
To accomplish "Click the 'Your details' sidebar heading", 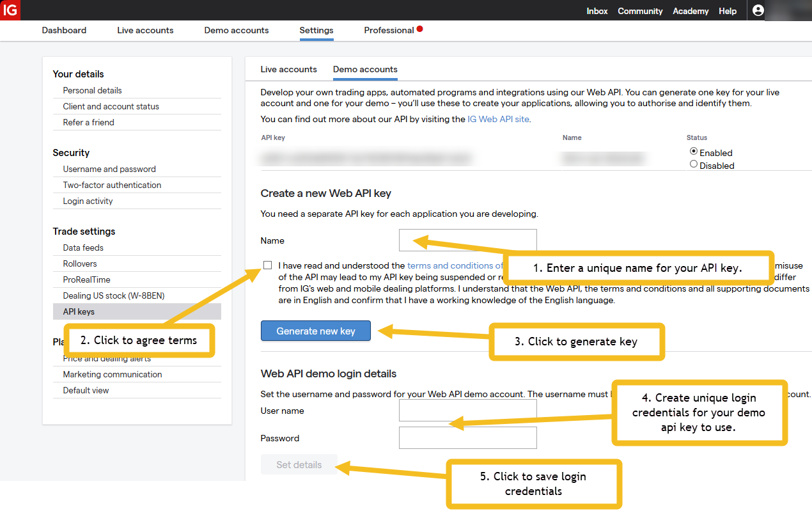I will point(78,74).
